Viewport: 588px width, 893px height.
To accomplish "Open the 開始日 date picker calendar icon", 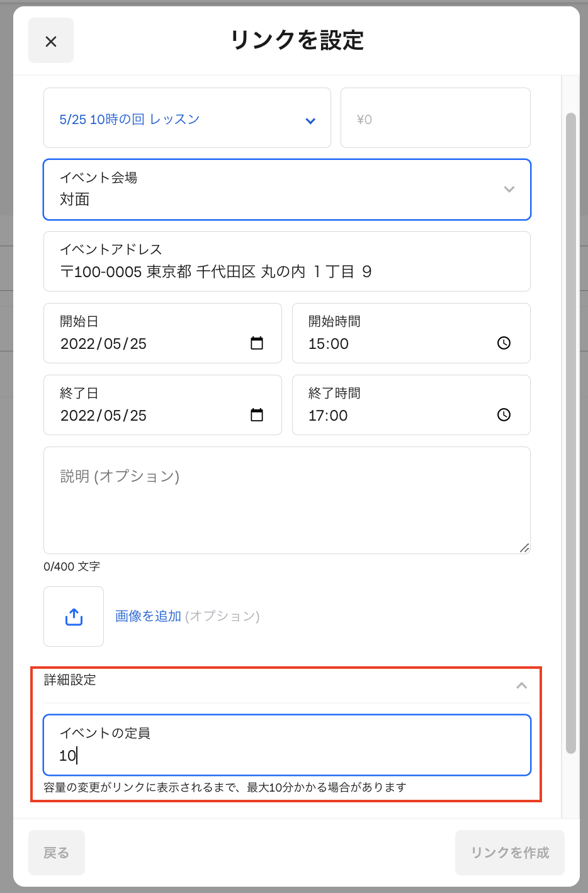I will [257, 344].
